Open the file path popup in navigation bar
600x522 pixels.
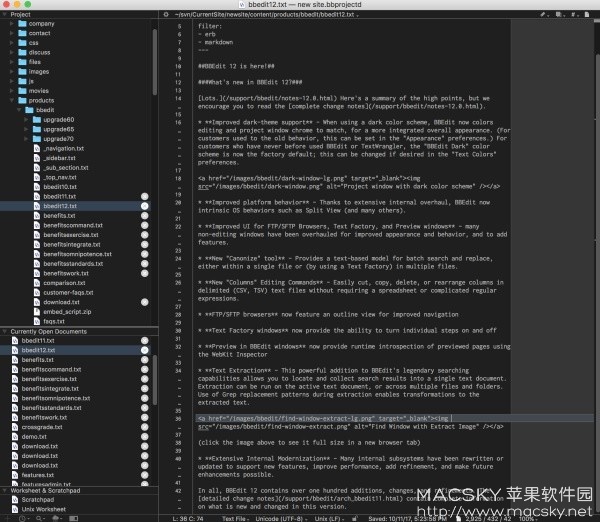tap(267, 15)
